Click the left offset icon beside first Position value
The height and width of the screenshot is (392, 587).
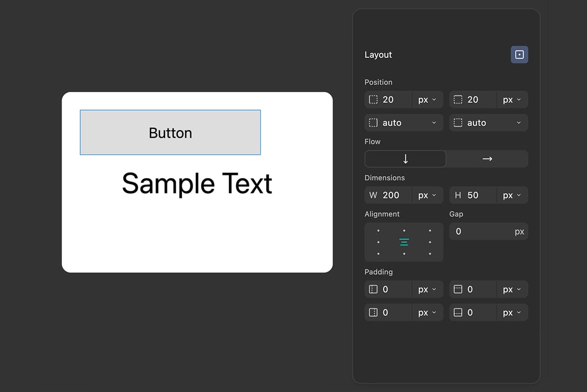click(x=373, y=99)
